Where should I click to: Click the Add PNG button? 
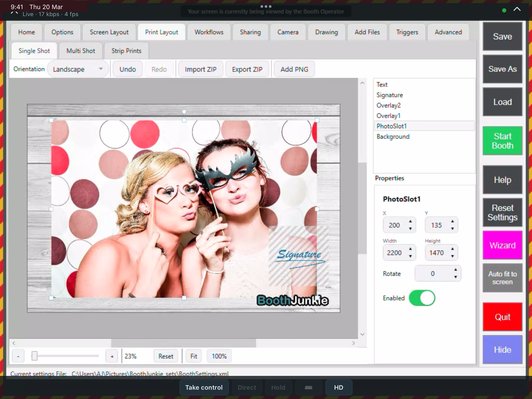tap(294, 69)
